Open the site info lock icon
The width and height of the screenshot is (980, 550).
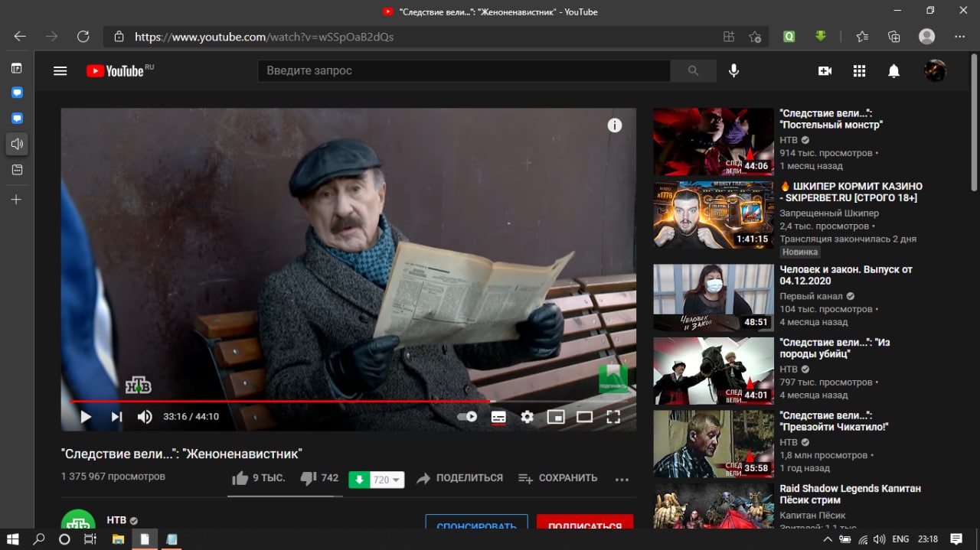[119, 36]
